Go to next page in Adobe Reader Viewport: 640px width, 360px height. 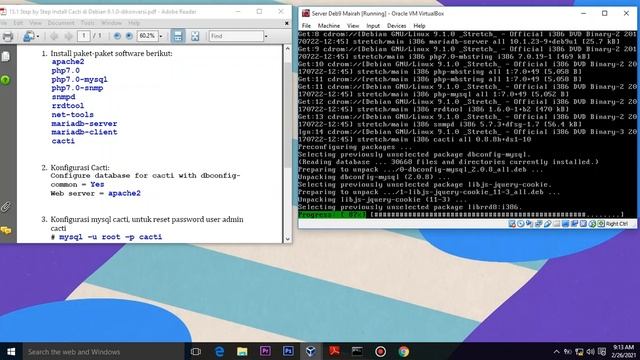[69, 36]
